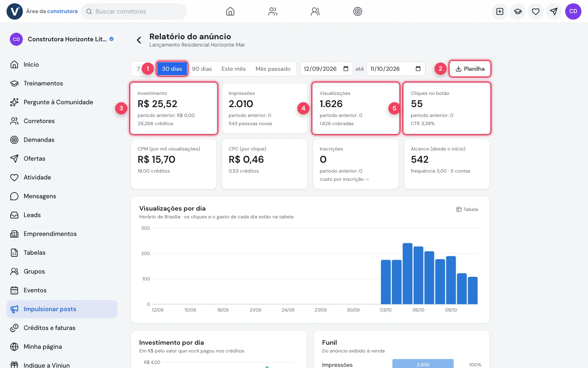Screen dimensions: 588x368
Task: Select the 90 dias period
Action: coord(202,69)
